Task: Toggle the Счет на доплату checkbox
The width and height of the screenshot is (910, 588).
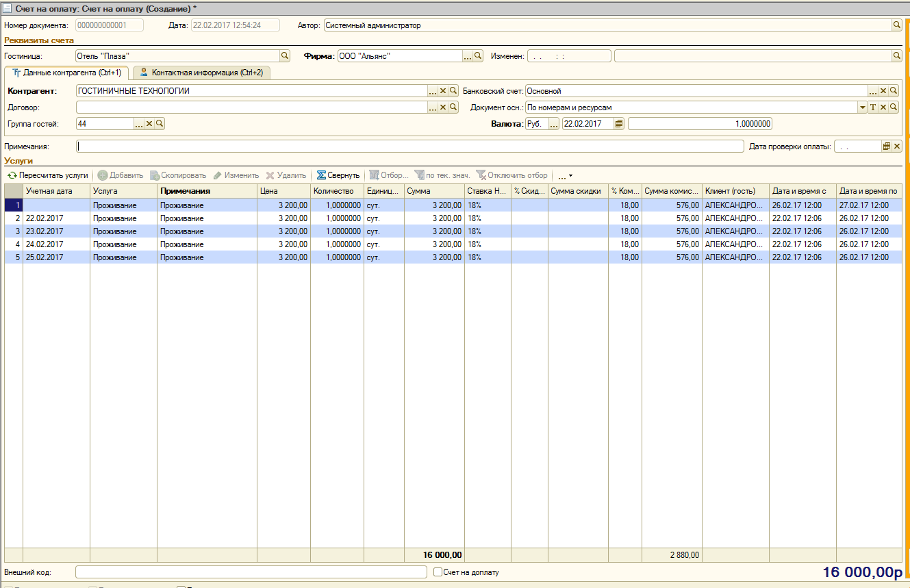Action: (438, 572)
